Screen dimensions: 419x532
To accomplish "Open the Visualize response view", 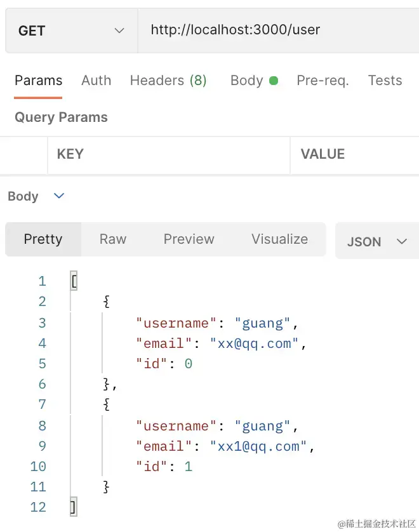I will point(279,239).
